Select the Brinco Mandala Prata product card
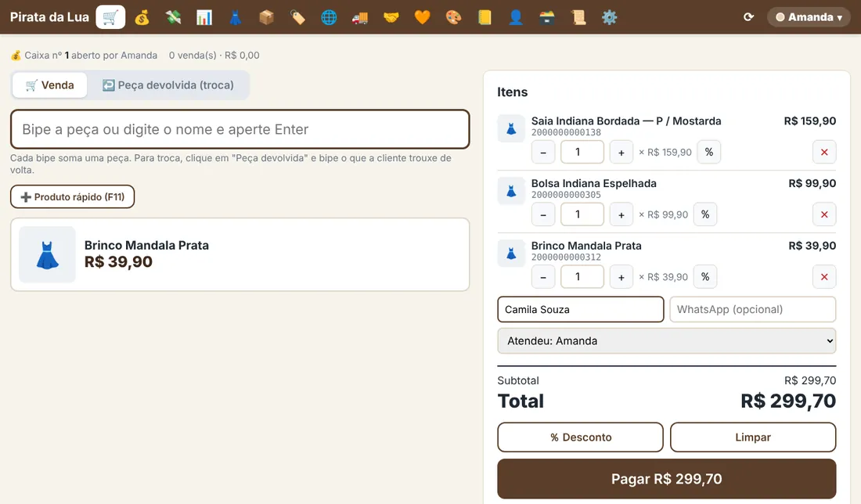The height and width of the screenshot is (504, 861). 240,255
